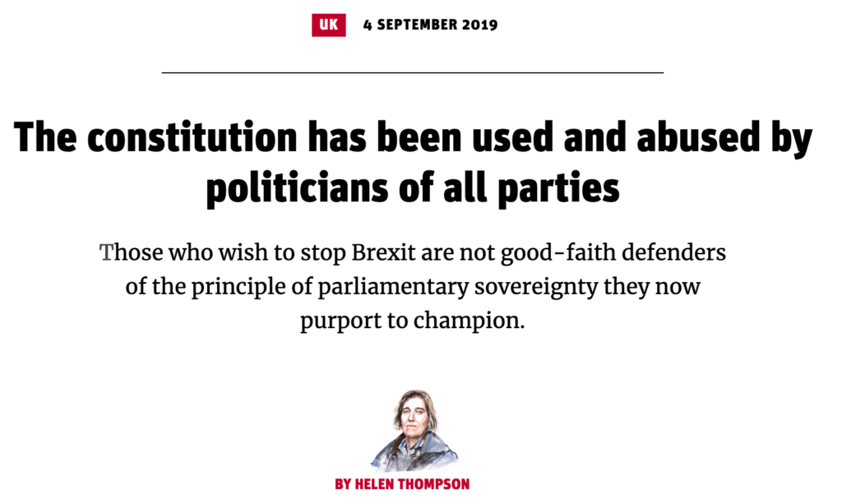Click the year 2019 in the date
The height and width of the screenshot is (504, 842).
479,25
